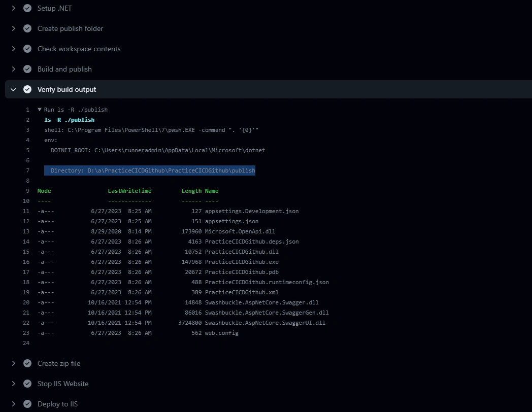Click the success checkmark icon beside Setup .NET
The width and height of the screenshot is (532, 412).
(x=27, y=8)
